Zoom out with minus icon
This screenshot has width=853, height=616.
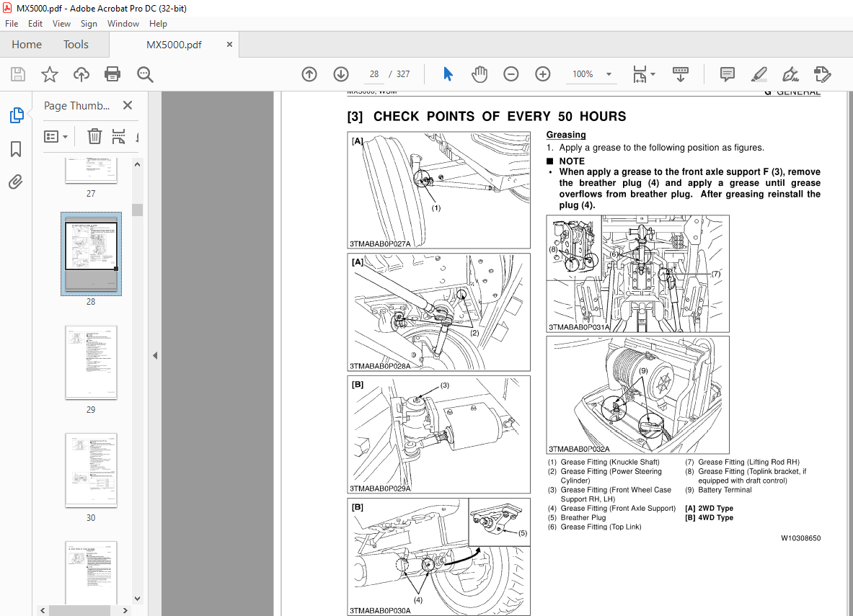pyautogui.click(x=511, y=74)
